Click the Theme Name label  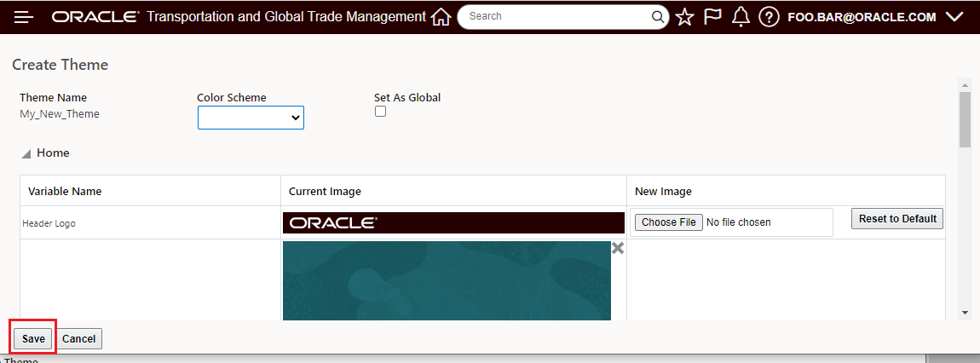(x=53, y=97)
